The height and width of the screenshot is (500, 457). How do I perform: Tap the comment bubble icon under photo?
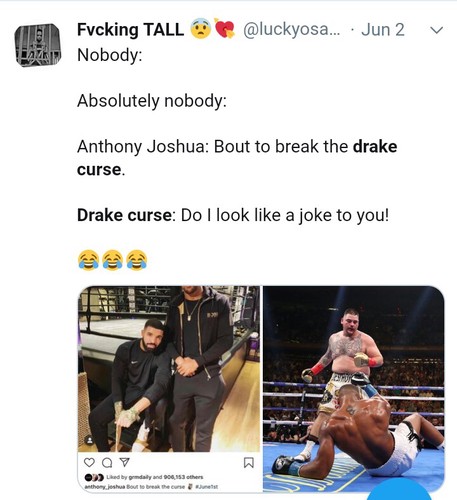tap(107, 463)
